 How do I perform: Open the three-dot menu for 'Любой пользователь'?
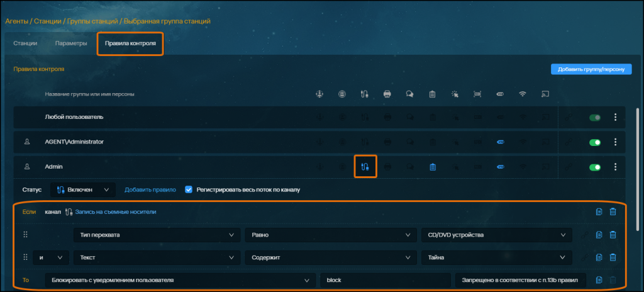pos(615,117)
